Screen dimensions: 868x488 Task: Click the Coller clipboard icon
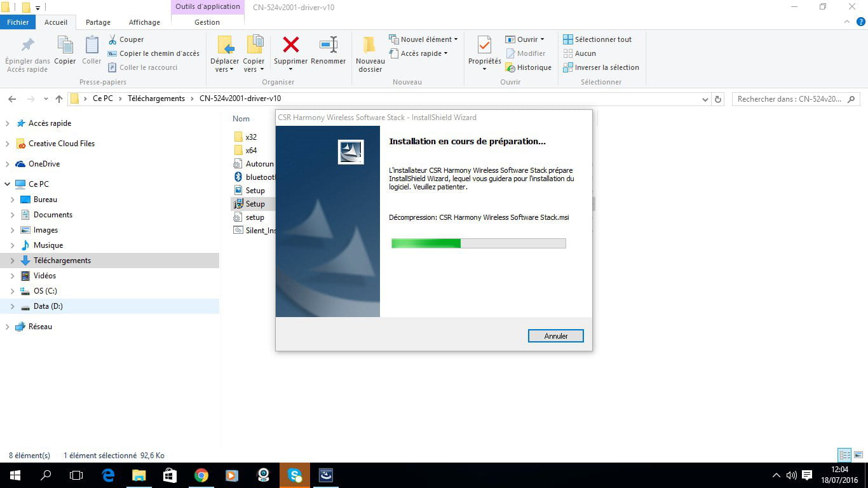(92, 44)
